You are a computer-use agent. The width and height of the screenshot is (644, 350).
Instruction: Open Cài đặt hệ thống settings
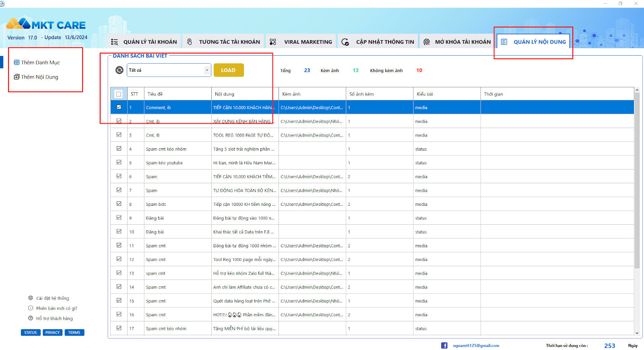coord(53,298)
